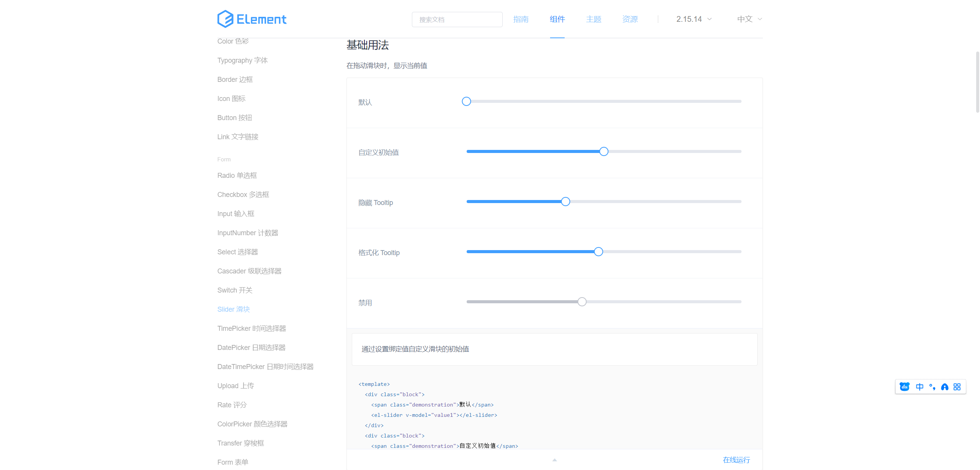Image resolution: width=980 pixels, height=470 pixels.
Task: Click the IME AI assistant icon
Action: coord(945,387)
